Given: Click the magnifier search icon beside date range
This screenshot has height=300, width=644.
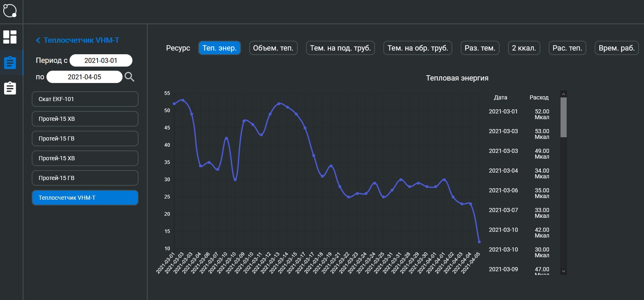Looking at the screenshot, I should point(130,77).
